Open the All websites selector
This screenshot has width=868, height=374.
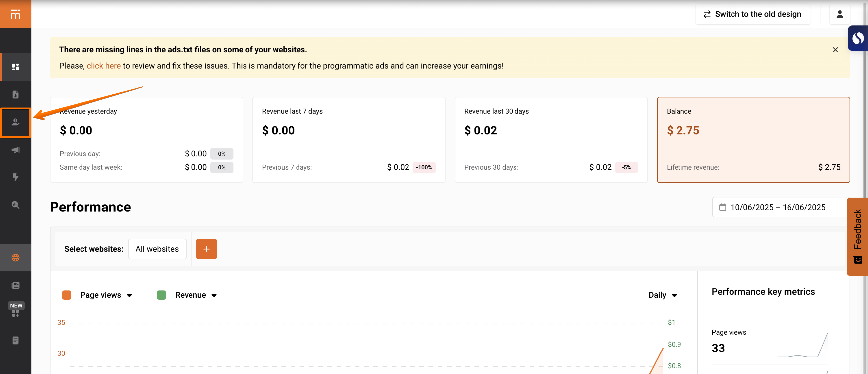157,249
